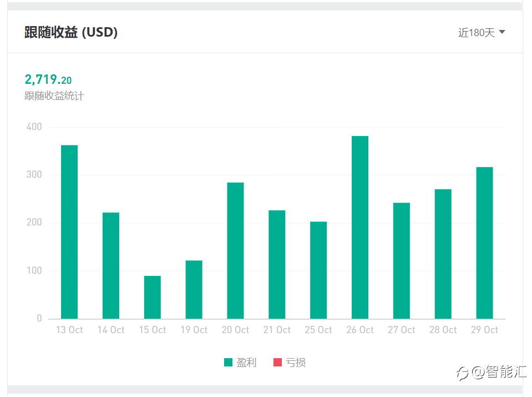This screenshot has width=532, height=397.
Task: Click the 28 Oct green bar
Action: (x=443, y=254)
